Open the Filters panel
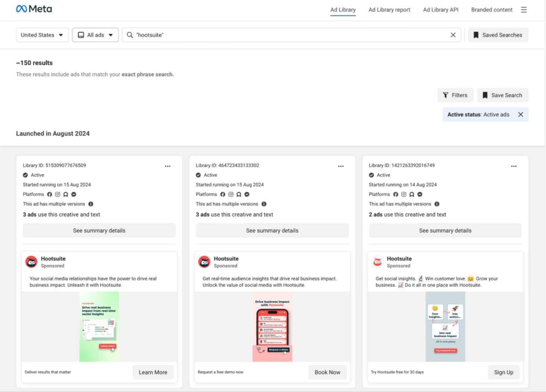Screen dimensions: 546x392 [x=455, y=95]
